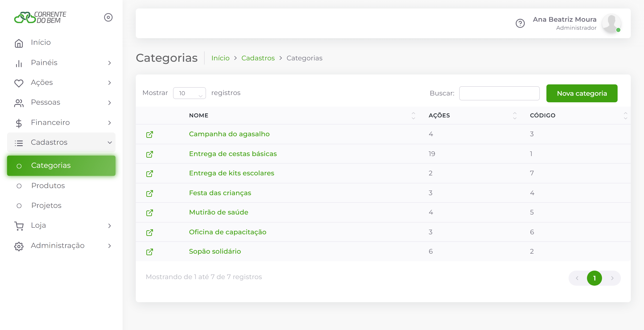Click the Projetos circle bullet icon
The height and width of the screenshot is (330, 644).
(x=19, y=206)
